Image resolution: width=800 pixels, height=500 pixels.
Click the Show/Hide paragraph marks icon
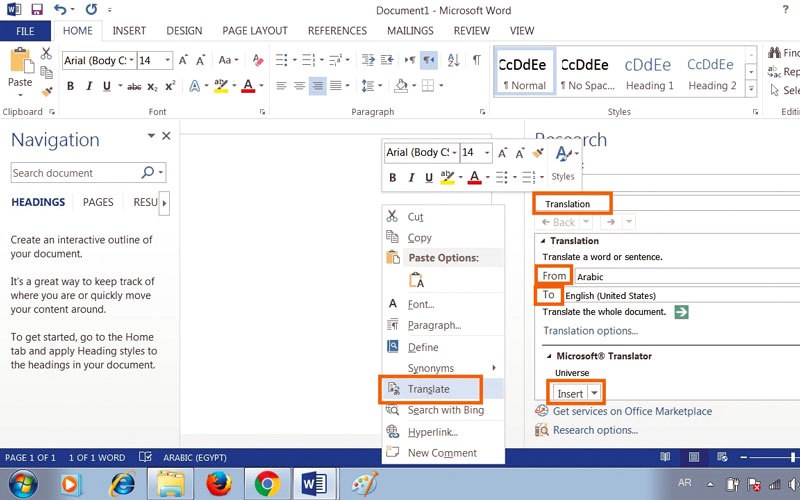click(476, 60)
